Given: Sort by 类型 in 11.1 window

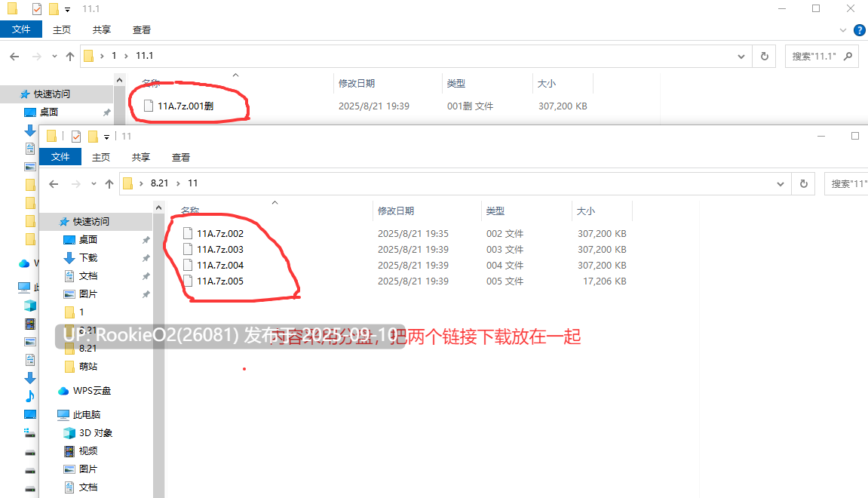Looking at the screenshot, I should coord(456,83).
